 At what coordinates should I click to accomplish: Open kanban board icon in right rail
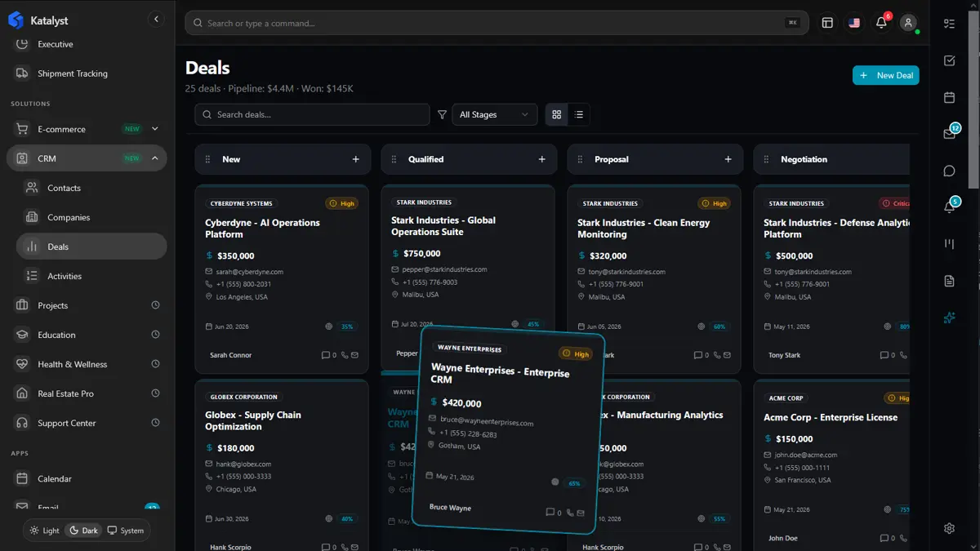(949, 244)
